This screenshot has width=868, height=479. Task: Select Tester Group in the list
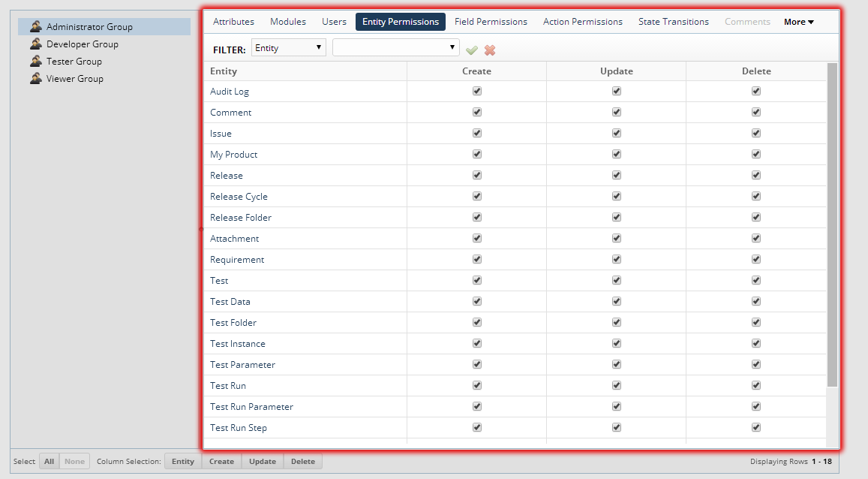(x=104, y=61)
